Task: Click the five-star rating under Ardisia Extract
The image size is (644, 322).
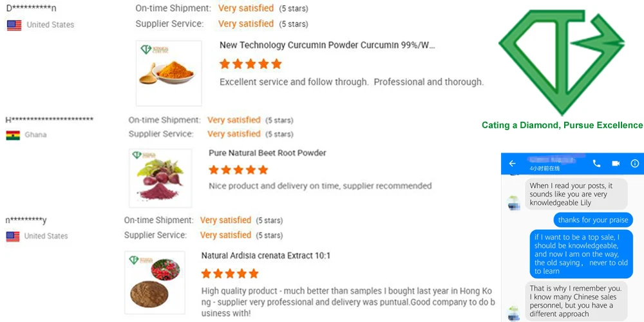Action: [230, 274]
